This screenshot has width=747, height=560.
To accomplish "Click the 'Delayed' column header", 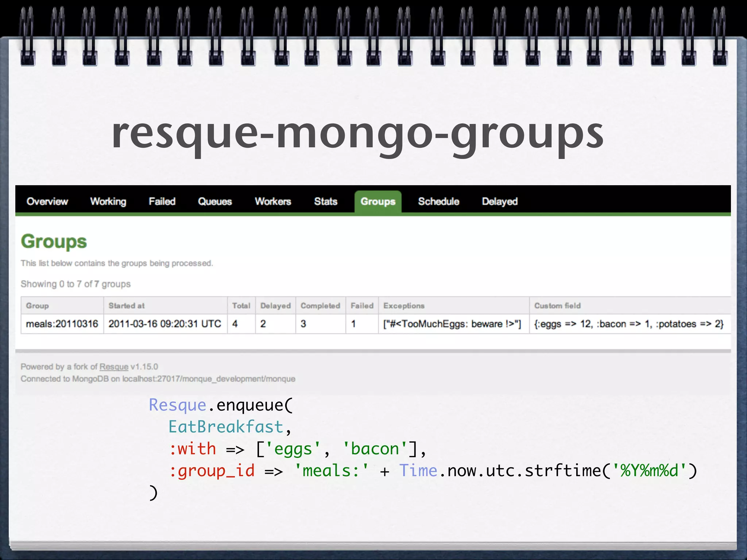I will pyautogui.click(x=275, y=306).
